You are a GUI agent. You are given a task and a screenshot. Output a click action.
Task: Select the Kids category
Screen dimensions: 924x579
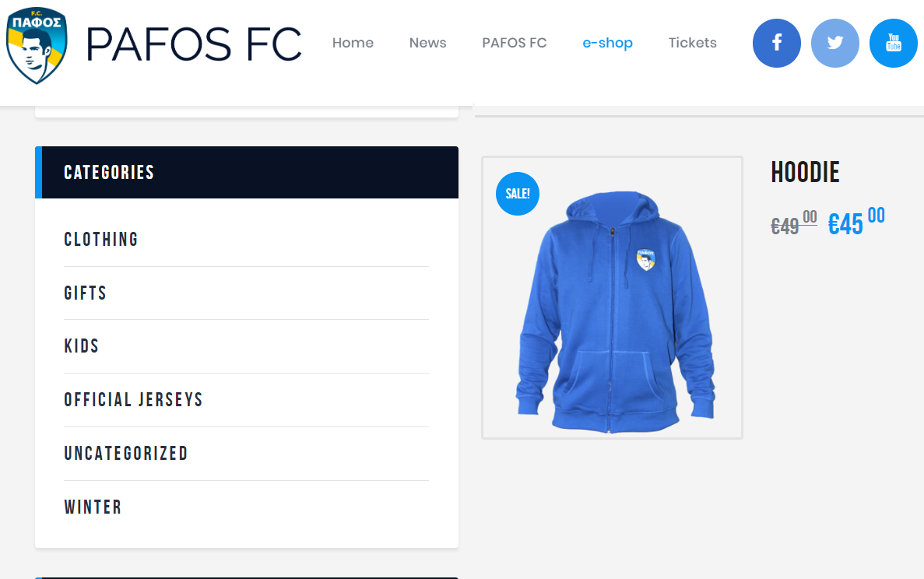82,346
